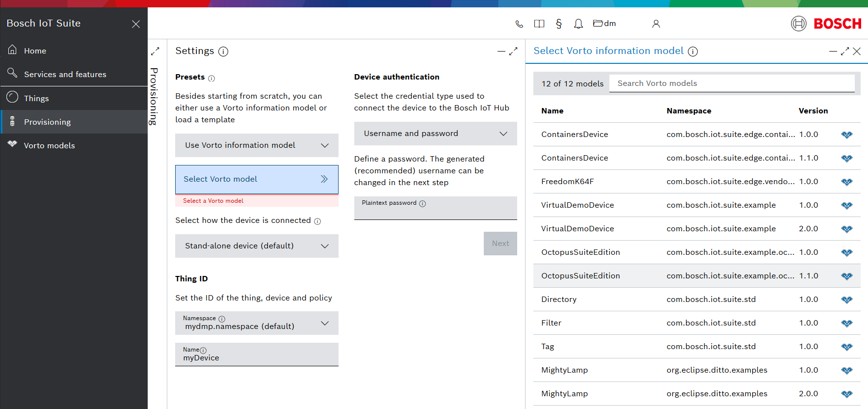Minimize the Settings panel
This screenshot has height=409, width=868.
[x=501, y=51]
